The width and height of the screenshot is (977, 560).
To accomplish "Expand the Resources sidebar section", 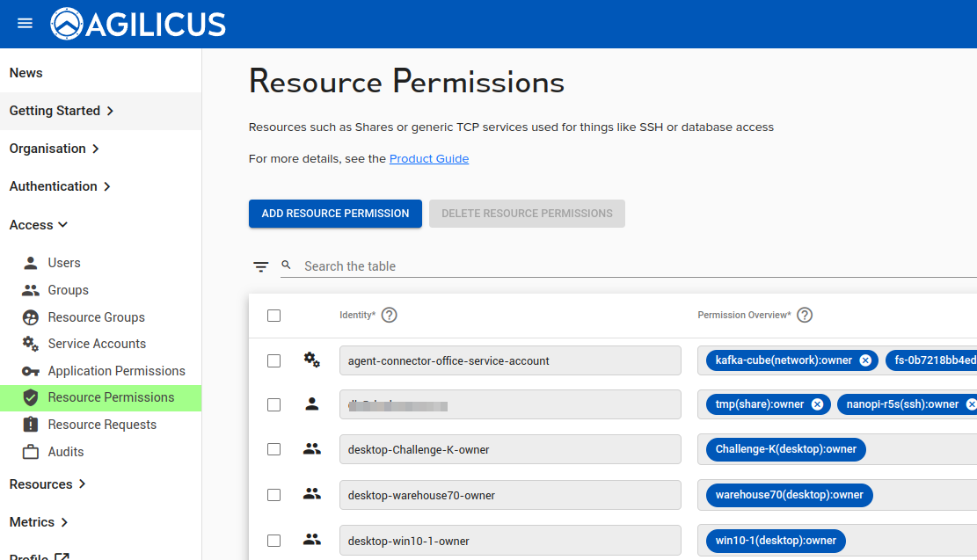I will 47,484.
